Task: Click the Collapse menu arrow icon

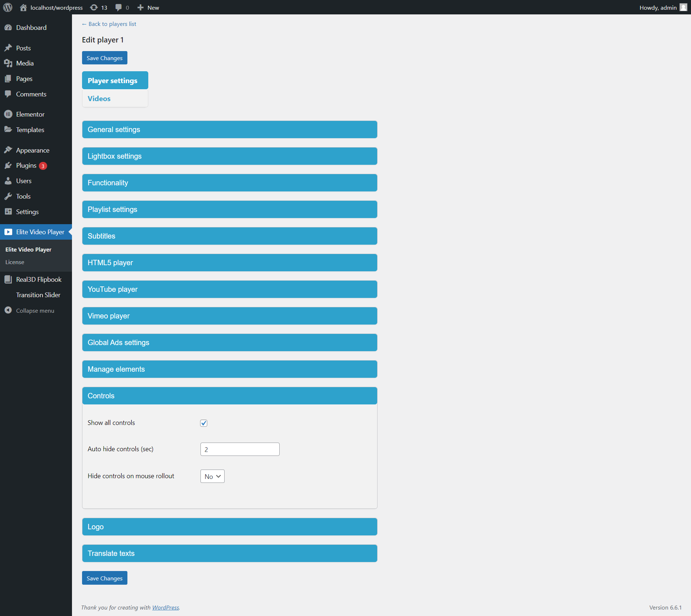Action: [8, 310]
